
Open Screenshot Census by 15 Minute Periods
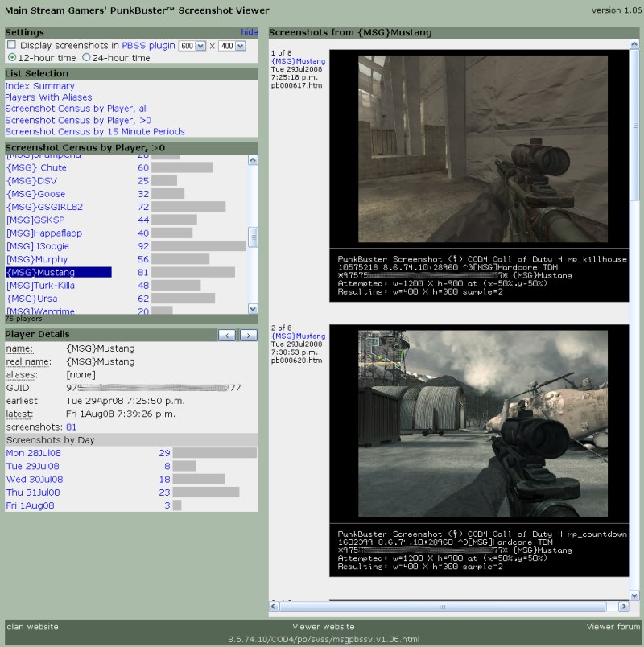coord(94,131)
